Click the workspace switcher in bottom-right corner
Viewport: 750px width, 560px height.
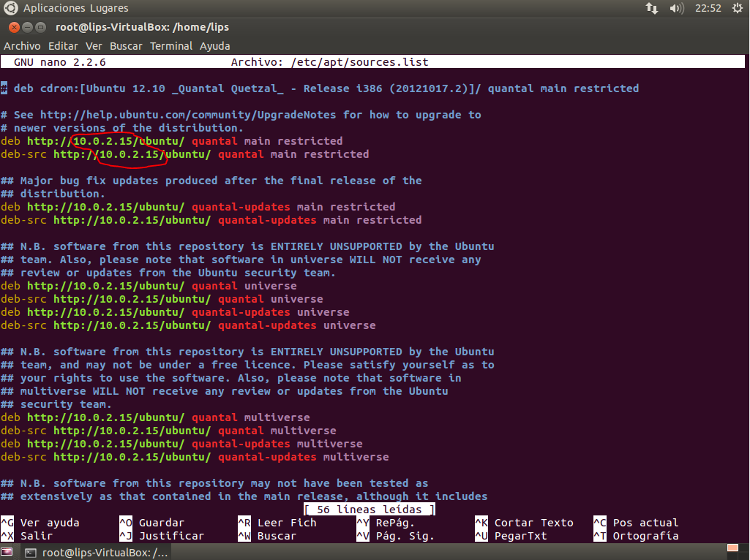click(x=732, y=548)
